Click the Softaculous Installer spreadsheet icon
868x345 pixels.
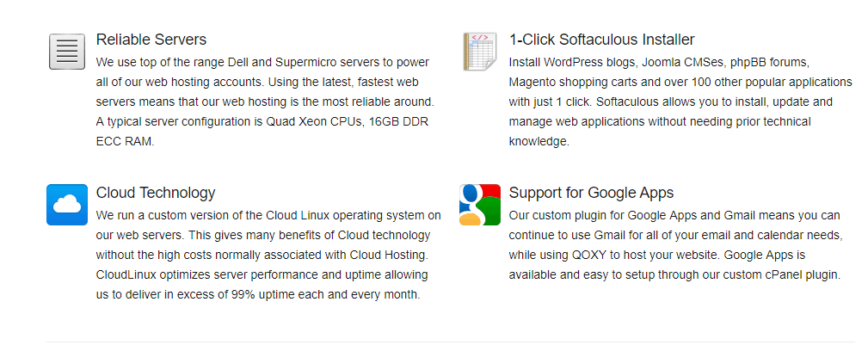pos(480,52)
